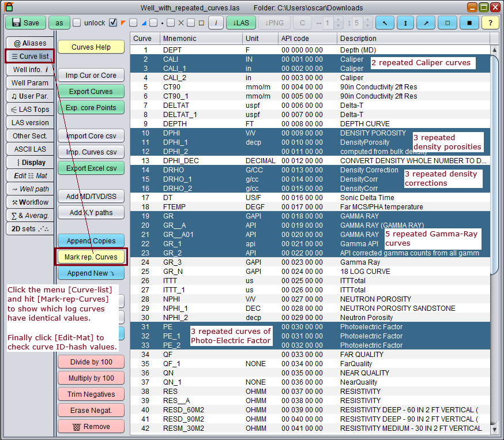Increase the value in the 1 stepper
This screenshot has width=504, height=440.
click(338, 20)
